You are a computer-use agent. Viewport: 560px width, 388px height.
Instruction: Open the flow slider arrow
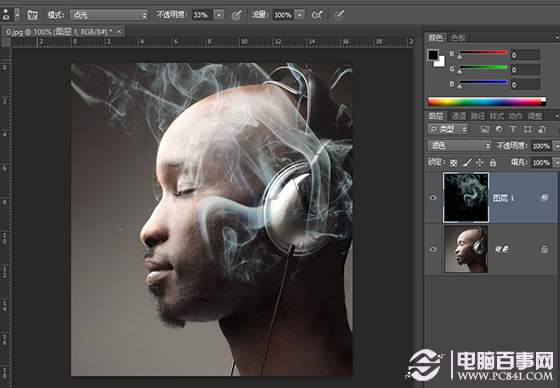(x=300, y=15)
